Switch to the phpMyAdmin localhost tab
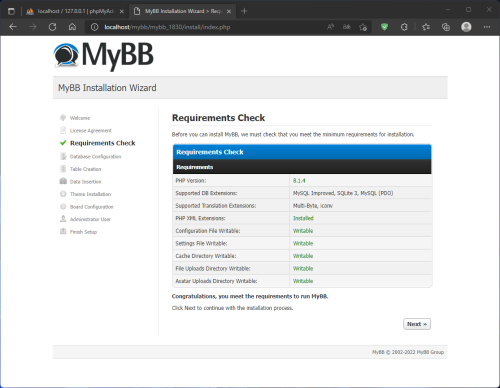The image size is (500, 388). pyautogui.click(x=76, y=11)
